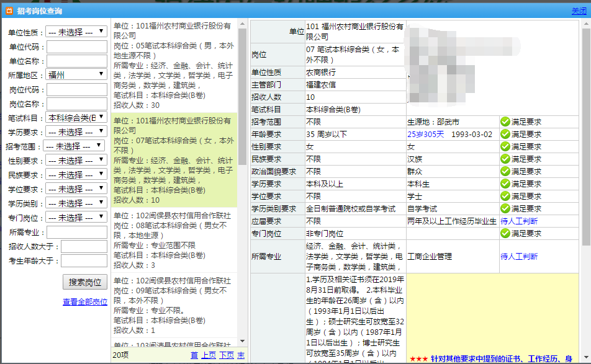Go to first page via 首 link

coord(194,355)
